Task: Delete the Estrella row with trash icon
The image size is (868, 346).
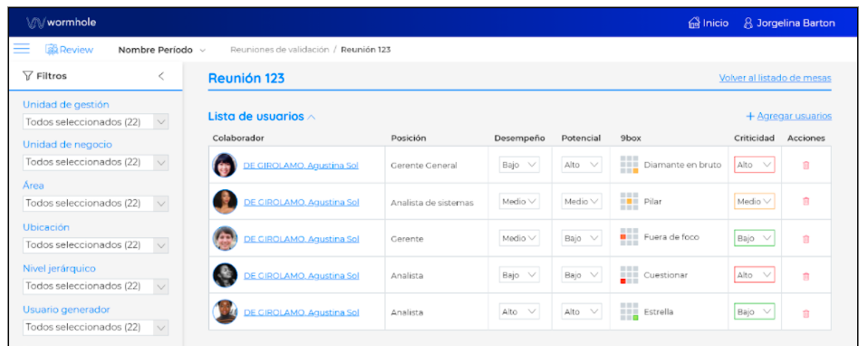Action: pos(806,312)
